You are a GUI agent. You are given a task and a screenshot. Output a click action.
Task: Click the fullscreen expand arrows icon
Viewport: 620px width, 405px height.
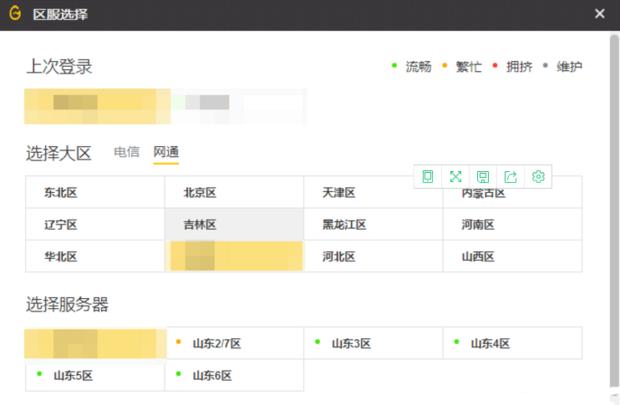[455, 176]
